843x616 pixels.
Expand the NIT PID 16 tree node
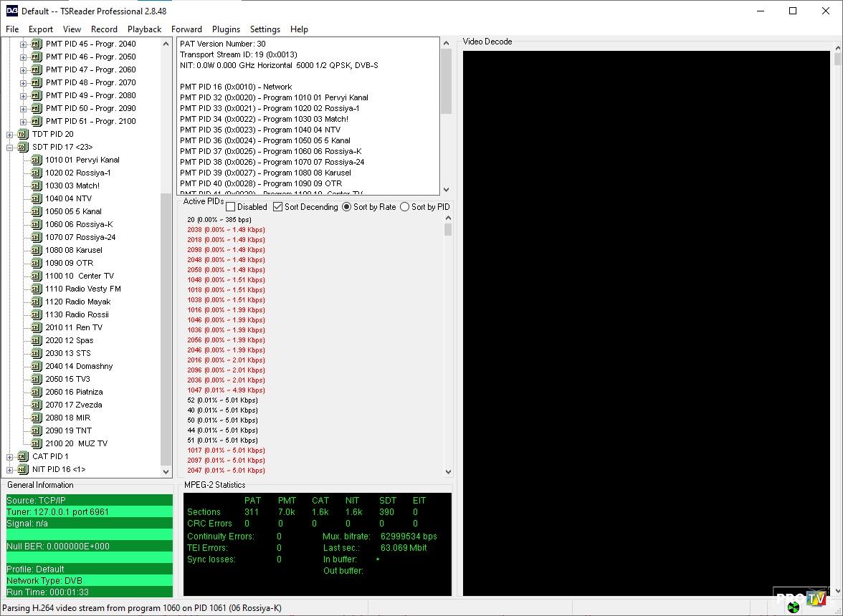click(10, 469)
